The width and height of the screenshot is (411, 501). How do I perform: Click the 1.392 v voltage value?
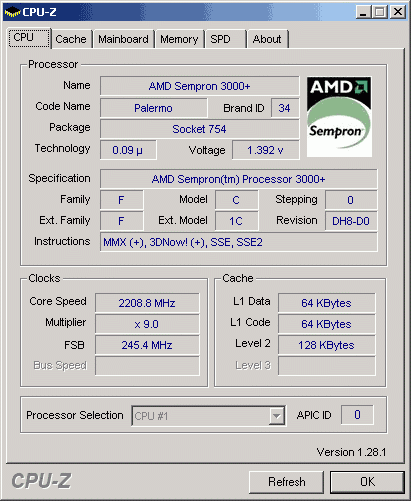265,150
